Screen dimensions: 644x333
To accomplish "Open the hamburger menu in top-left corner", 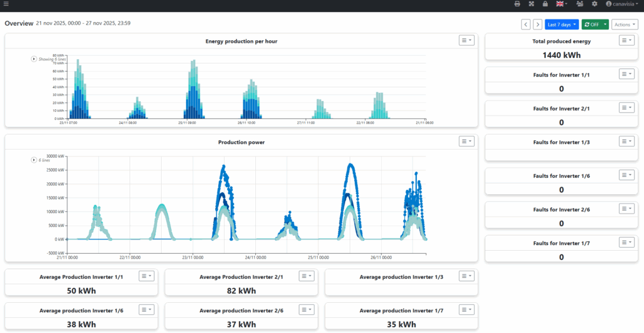I will (x=6, y=4).
